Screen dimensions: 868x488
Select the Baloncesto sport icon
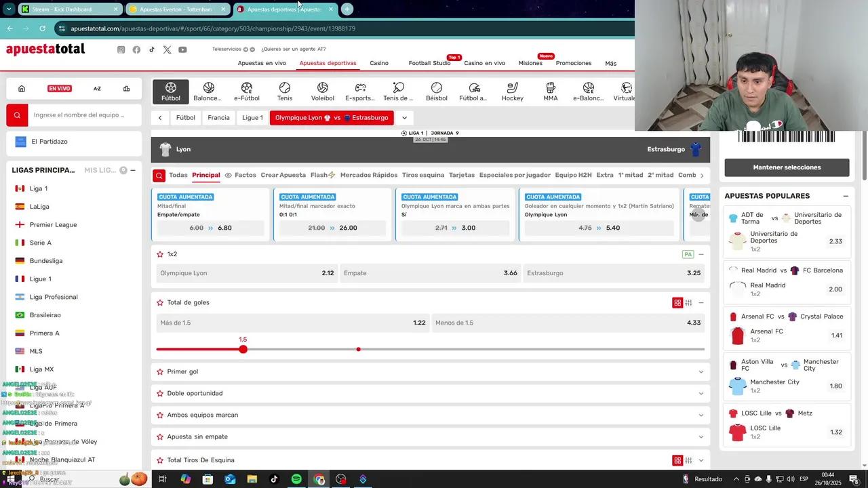(208, 92)
